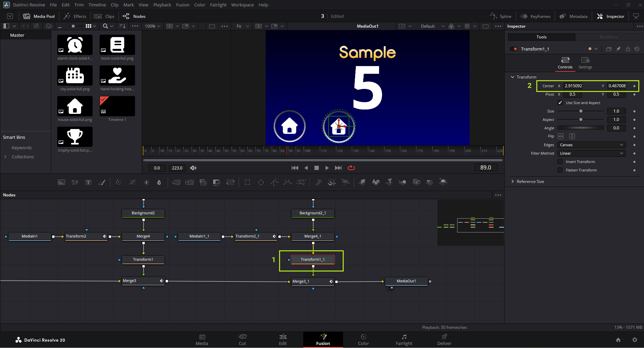The height and width of the screenshot is (348, 644).
Task: Switch to the Settings tab in Inspector
Action: coord(585,63)
